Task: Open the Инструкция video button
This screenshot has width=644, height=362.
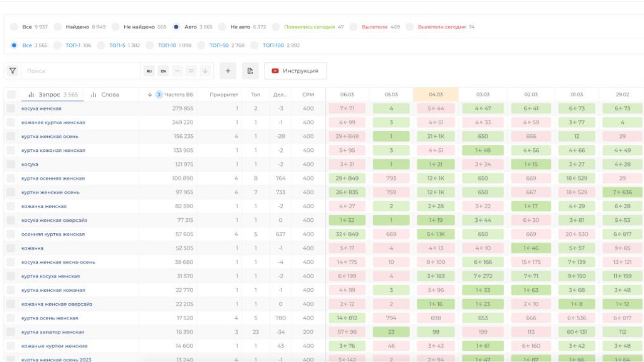Action: coord(295,71)
